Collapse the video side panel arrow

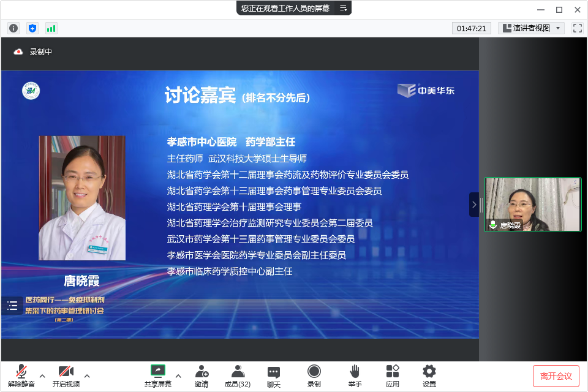(473, 205)
